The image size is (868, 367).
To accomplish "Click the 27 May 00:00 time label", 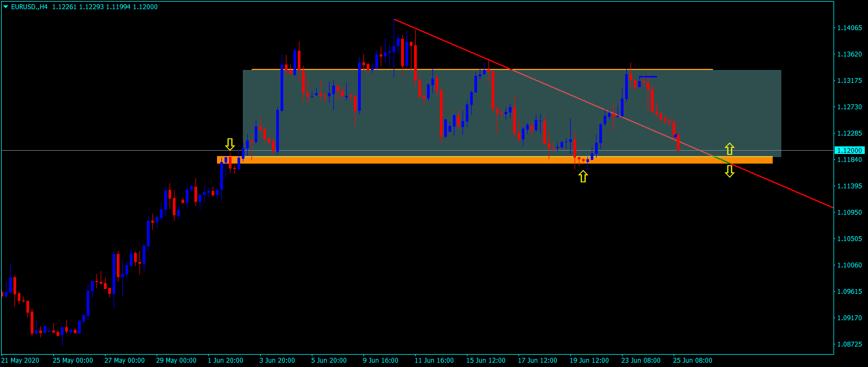I will coord(124,361).
